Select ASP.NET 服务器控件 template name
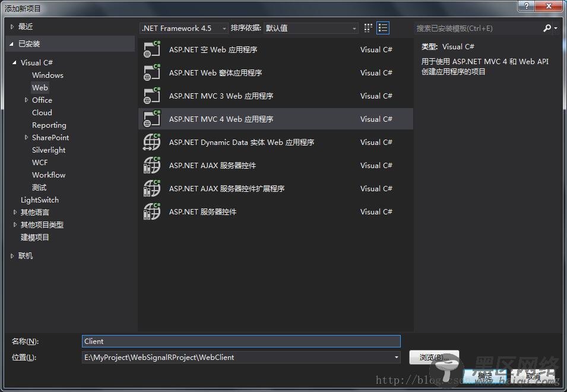567x392 pixels. 203,211
